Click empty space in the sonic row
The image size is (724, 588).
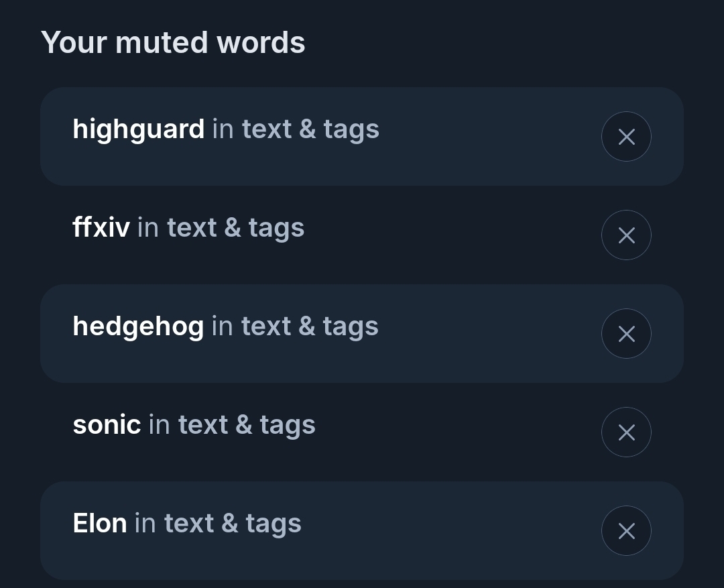pos(456,432)
